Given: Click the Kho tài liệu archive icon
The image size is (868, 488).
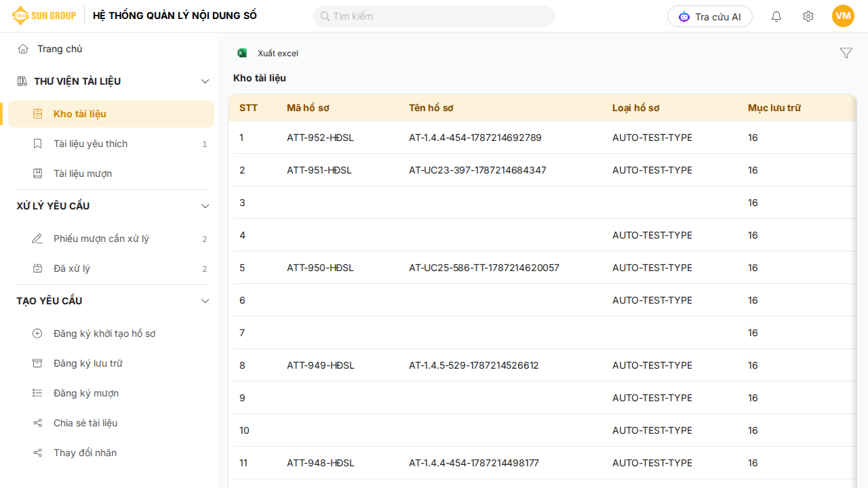Looking at the screenshot, I should point(38,114).
